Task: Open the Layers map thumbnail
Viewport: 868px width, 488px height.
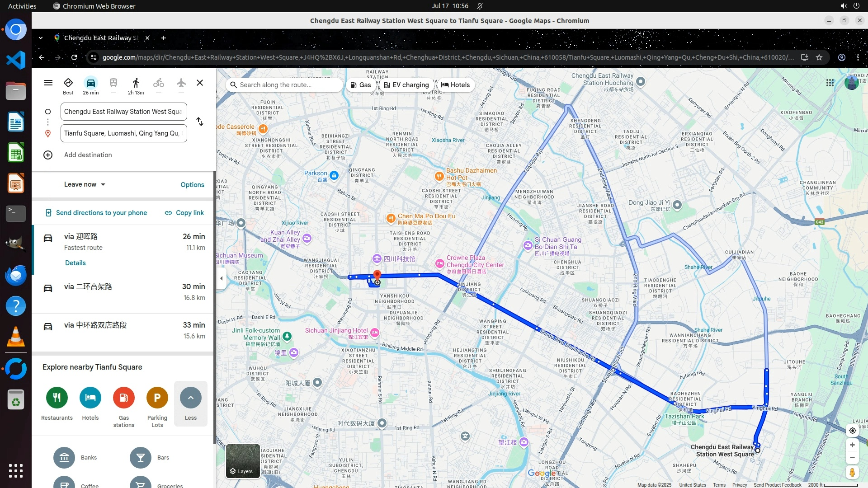Action: [243, 461]
